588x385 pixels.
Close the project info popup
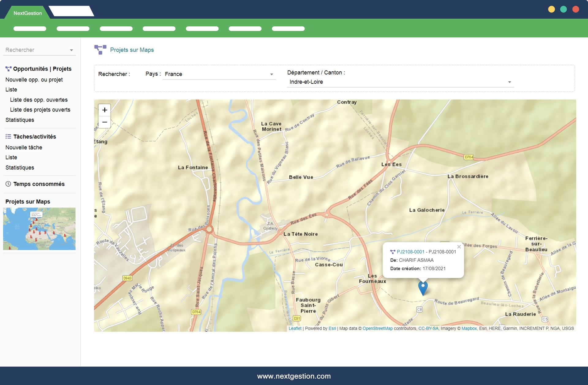(x=459, y=247)
